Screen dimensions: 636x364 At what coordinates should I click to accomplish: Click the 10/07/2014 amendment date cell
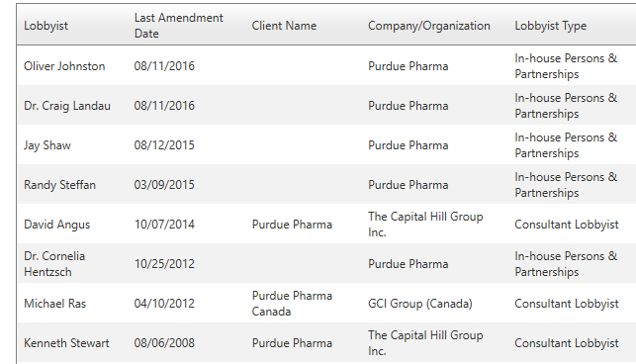coord(164,225)
